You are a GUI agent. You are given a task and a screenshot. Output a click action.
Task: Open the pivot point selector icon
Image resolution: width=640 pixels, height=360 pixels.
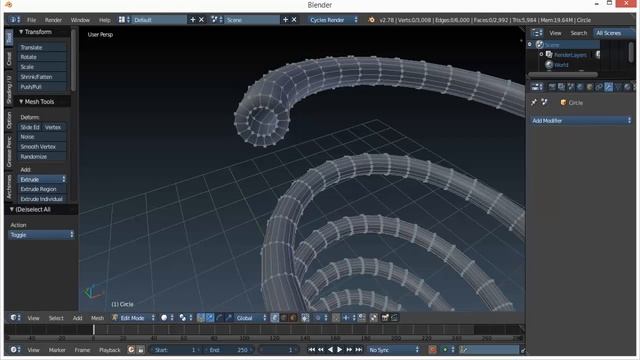186,318
